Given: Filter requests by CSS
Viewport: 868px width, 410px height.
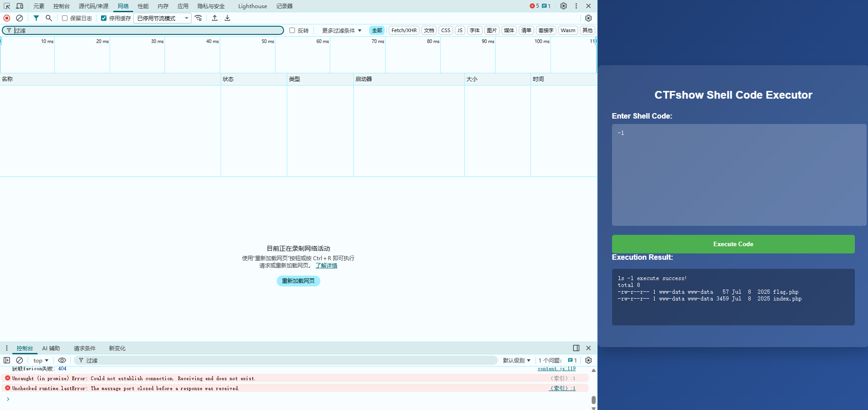Looking at the screenshot, I should (x=446, y=30).
